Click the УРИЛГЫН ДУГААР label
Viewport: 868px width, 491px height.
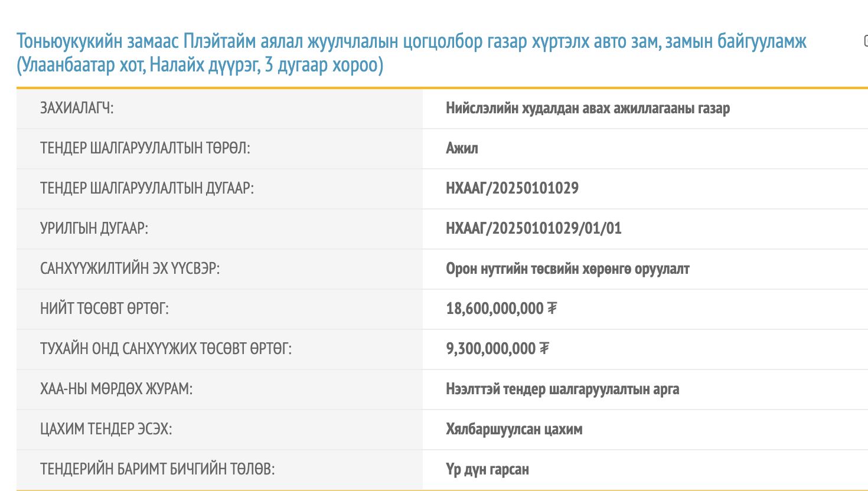coord(94,229)
